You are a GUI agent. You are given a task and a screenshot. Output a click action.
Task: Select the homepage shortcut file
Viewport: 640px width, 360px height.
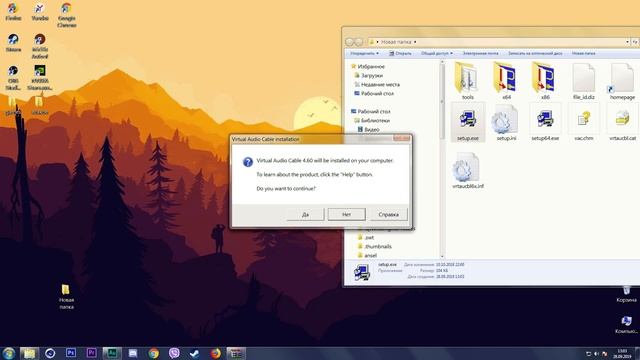pos(622,81)
